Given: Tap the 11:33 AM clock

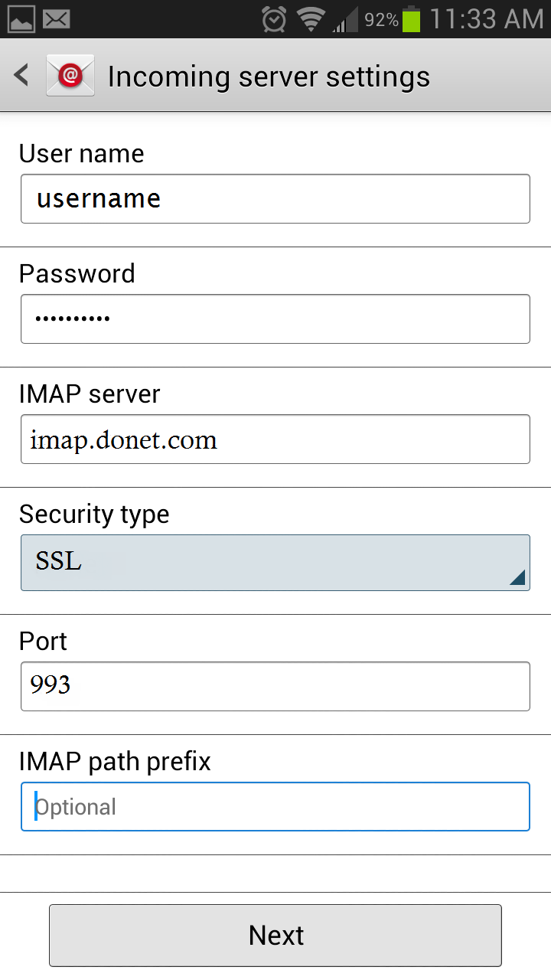Looking at the screenshot, I should (x=487, y=19).
